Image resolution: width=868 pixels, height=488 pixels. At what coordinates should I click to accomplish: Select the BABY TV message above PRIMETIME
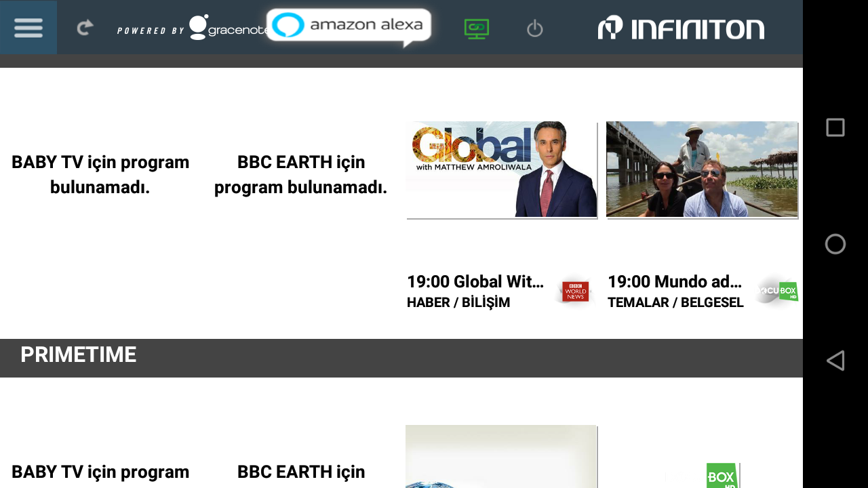[x=100, y=174]
